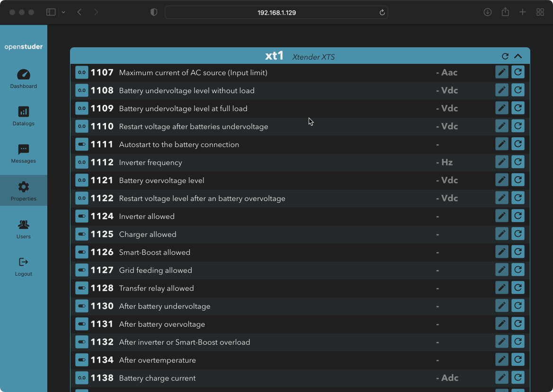The height and width of the screenshot is (392, 553).
Task: Click pencil icon for Inverter frequency 1112
Action: tap(502, 162)
